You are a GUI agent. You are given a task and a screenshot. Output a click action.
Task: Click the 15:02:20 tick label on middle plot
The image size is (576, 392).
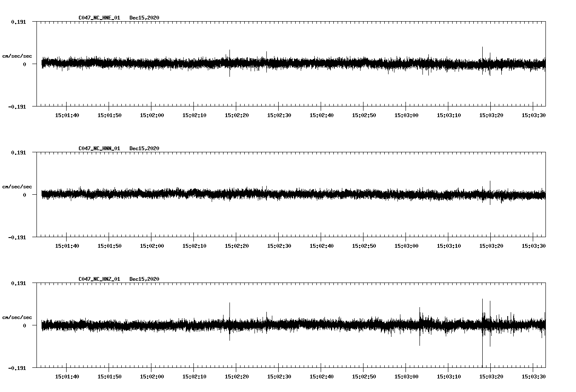pos(236,245)
